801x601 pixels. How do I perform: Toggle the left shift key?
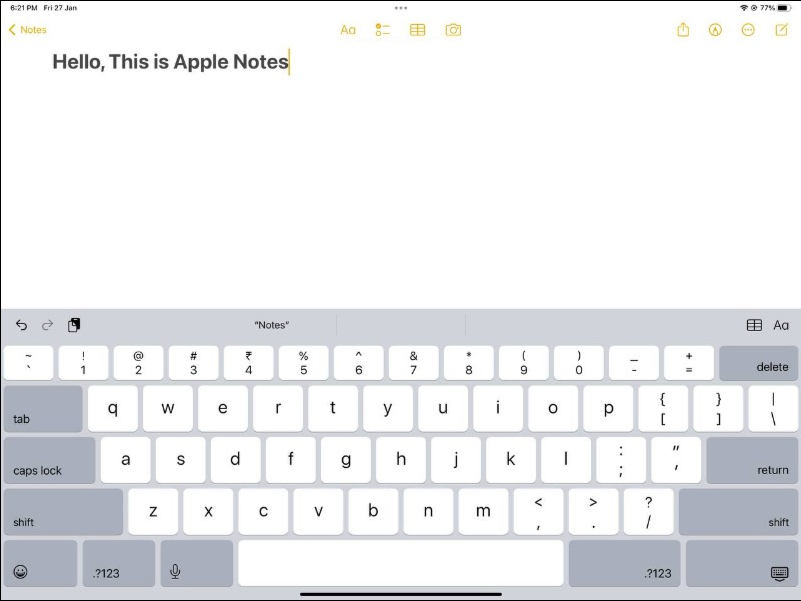pos(63,512)
